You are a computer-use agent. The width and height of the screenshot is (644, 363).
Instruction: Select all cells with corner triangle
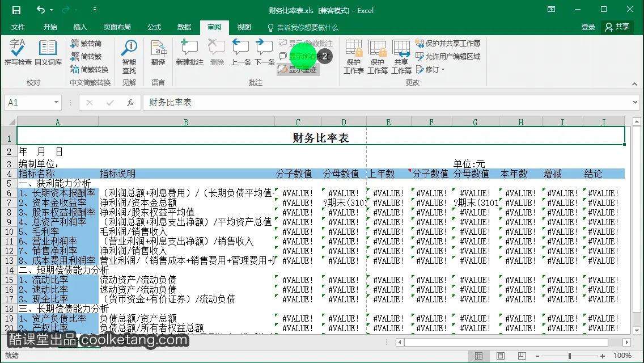click(11, 122)
